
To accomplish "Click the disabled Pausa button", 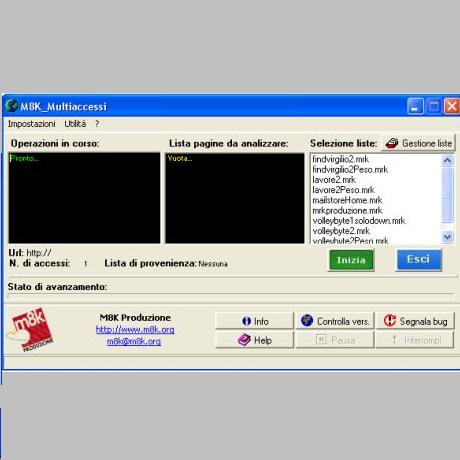I will (335, 340).
